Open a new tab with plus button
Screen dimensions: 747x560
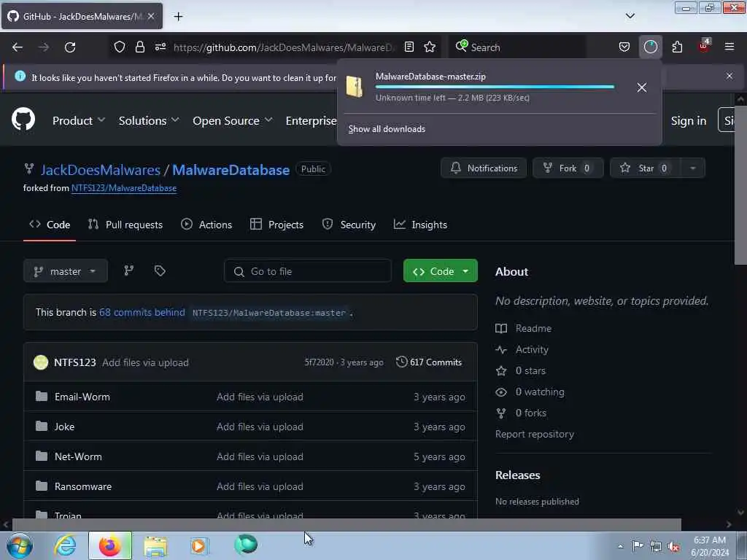tap(178, 17)
